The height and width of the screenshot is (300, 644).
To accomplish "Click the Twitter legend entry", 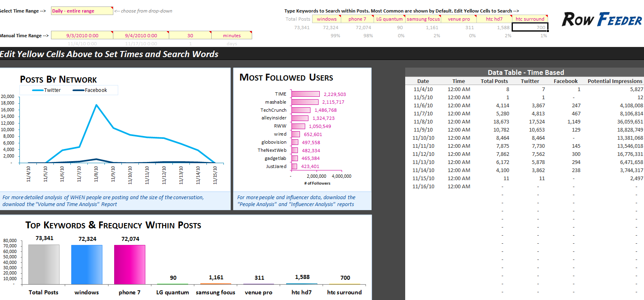I will [47, 90].
